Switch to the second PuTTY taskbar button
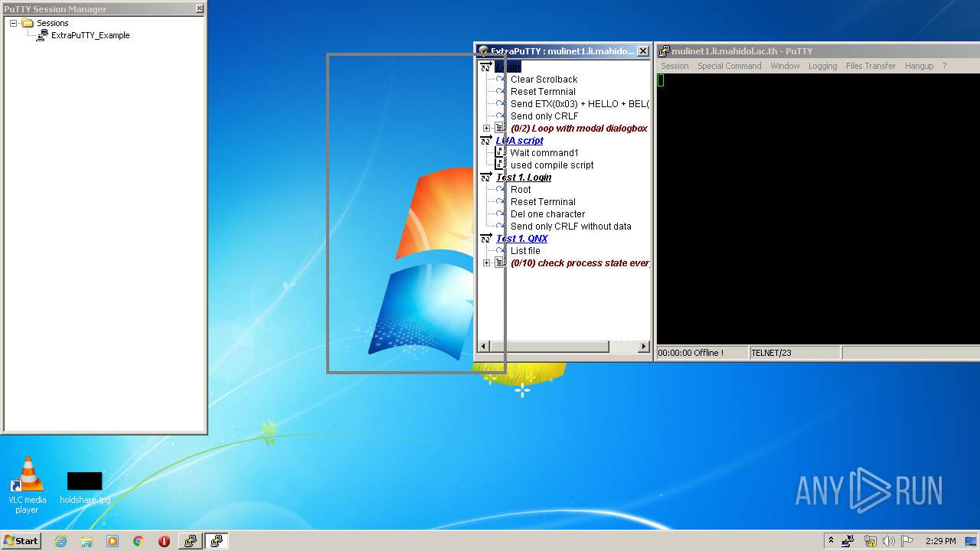 click(x=217, y=541)
